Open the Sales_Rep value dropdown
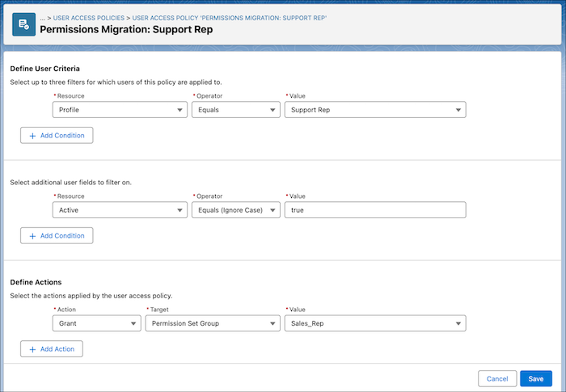The width and height of the screenshot is (566, 392). pos(375,323)
